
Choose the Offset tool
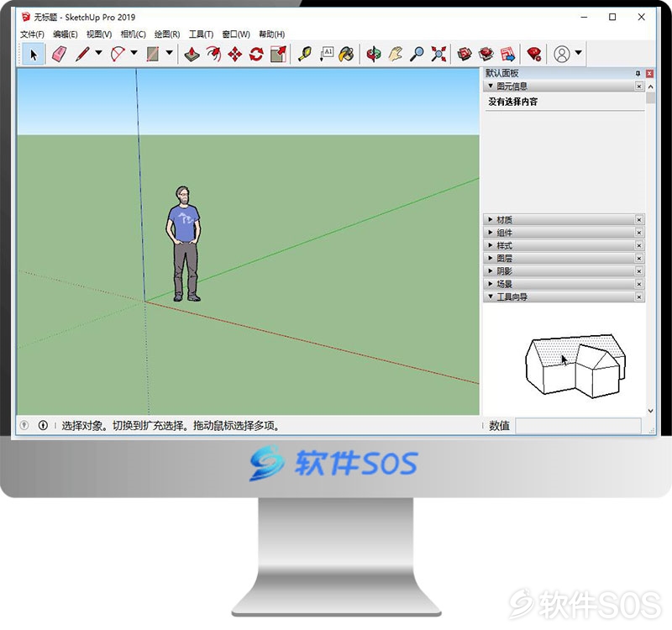[x=213, y=55]
